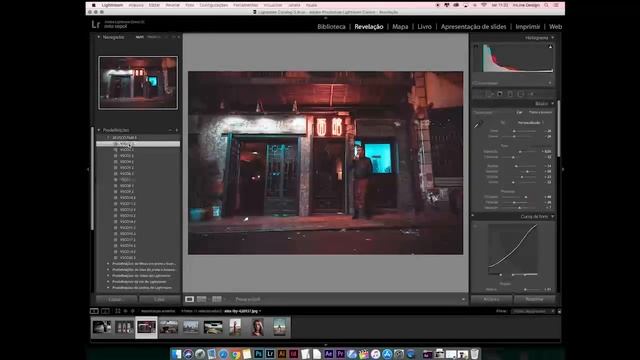The image size is (640, 360).
Task: Collapse the Básico panel
Action: coord(553,104)
